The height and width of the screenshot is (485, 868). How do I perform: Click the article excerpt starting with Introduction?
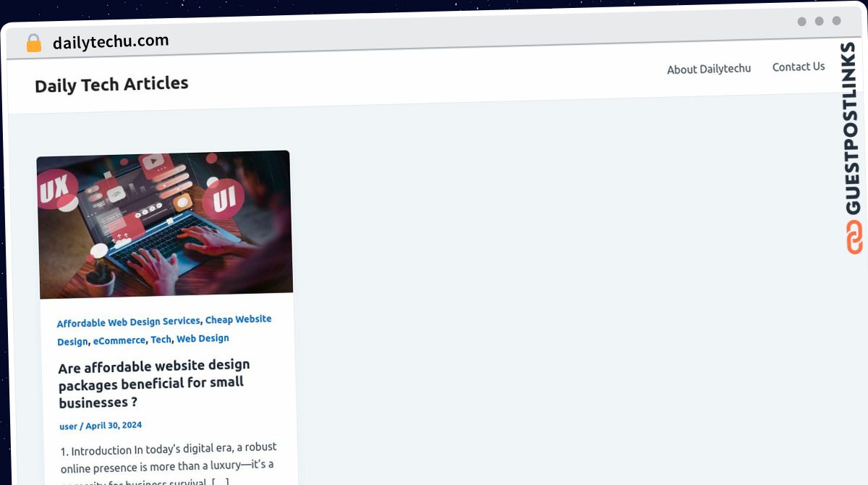coord(169,465)
